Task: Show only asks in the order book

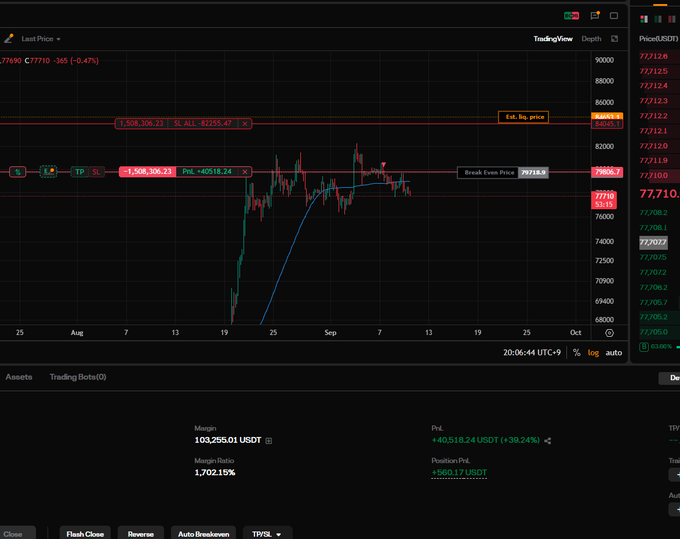Action: pos(672,19)
